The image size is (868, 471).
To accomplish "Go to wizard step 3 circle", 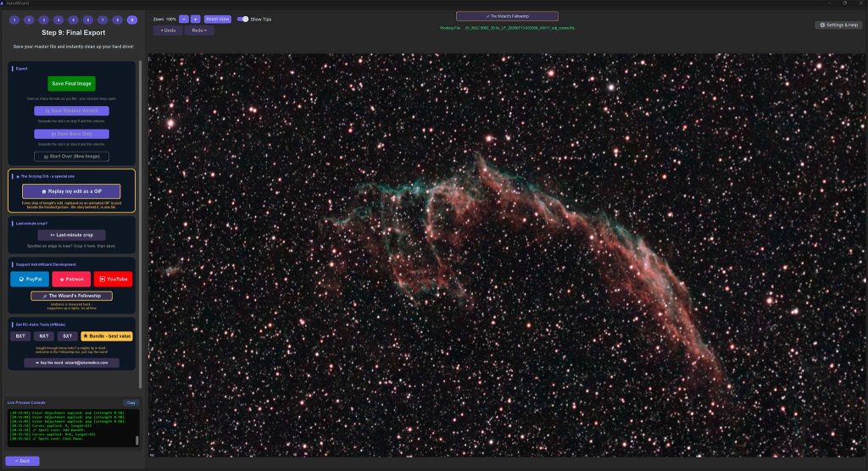I will tap(44, 20).
